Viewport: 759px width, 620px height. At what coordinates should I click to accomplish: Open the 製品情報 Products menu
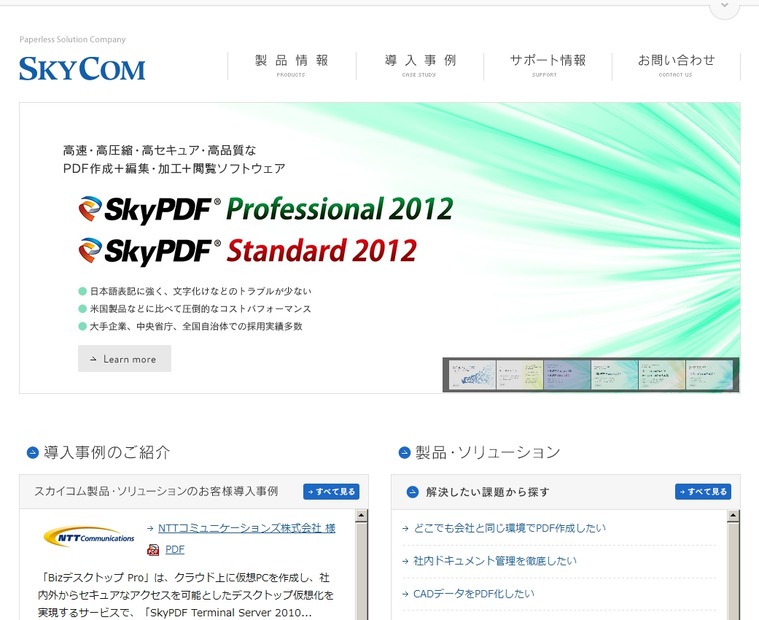coord(292,66)
